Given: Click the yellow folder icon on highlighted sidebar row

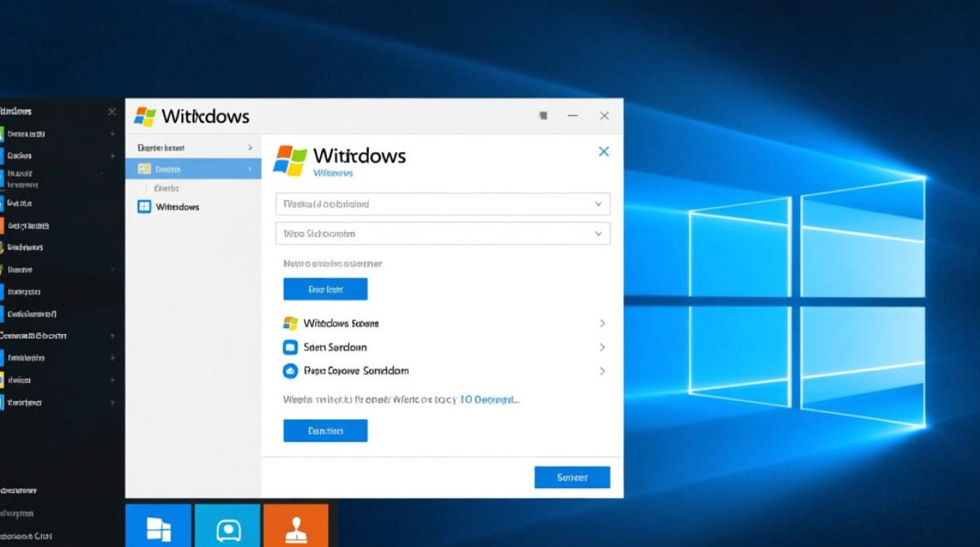Looking at the screenshot, I should (144, 169).
